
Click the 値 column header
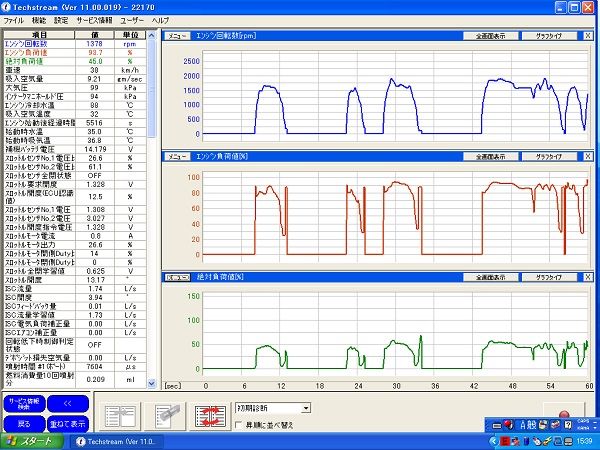pyautogui.click(x=95, y=35)
